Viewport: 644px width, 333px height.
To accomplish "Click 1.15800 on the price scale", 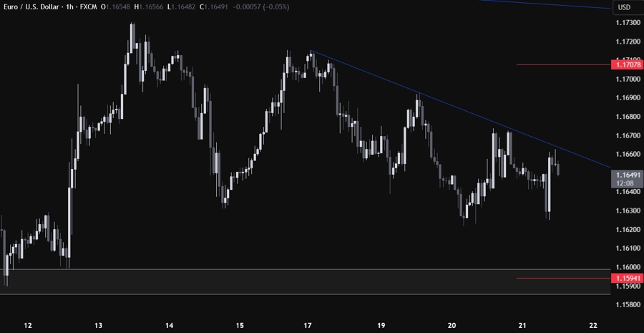I will coord(628,305).
